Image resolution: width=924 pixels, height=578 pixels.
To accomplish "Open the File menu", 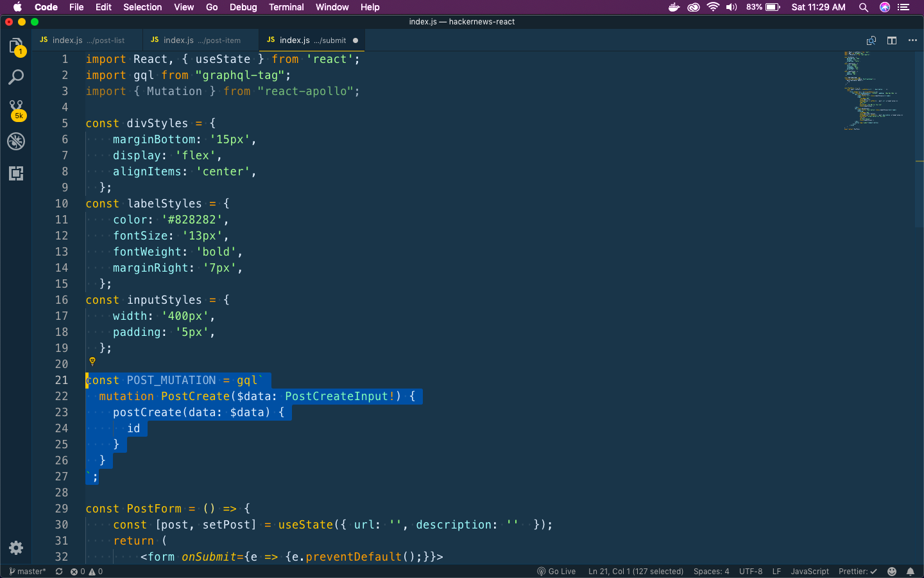I will [x=76, y=7].
